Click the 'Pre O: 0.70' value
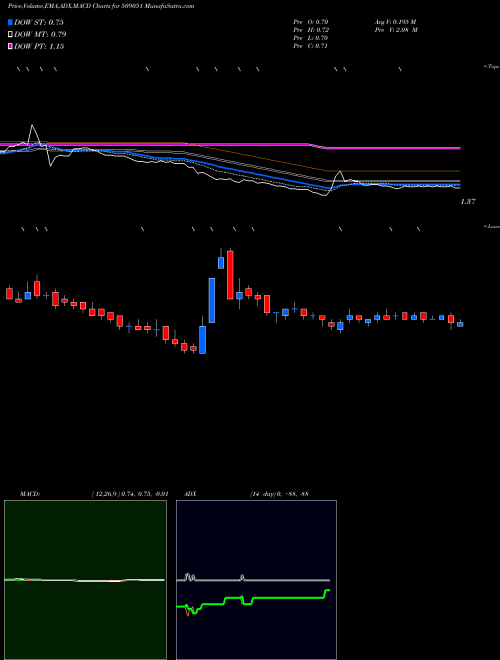 click(x=311, y=21)
